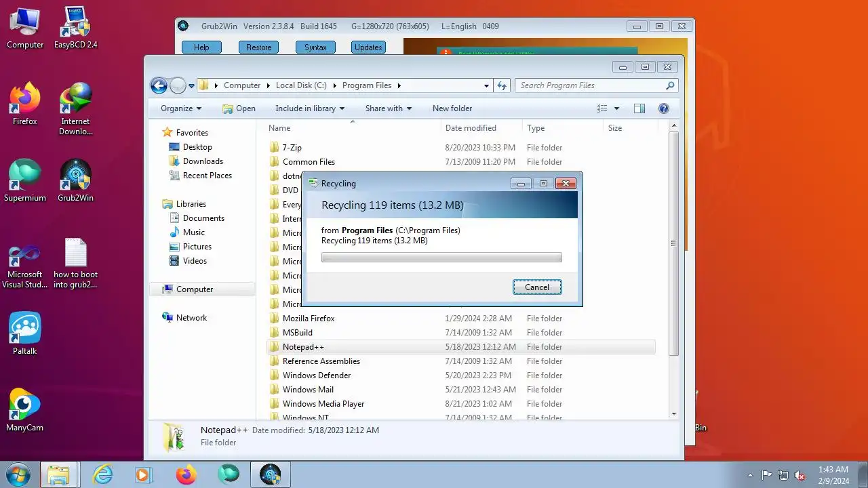Select Network in navigation pane
Image resolution: width=868 pixels, height=488 pixels.
[191, 318]
